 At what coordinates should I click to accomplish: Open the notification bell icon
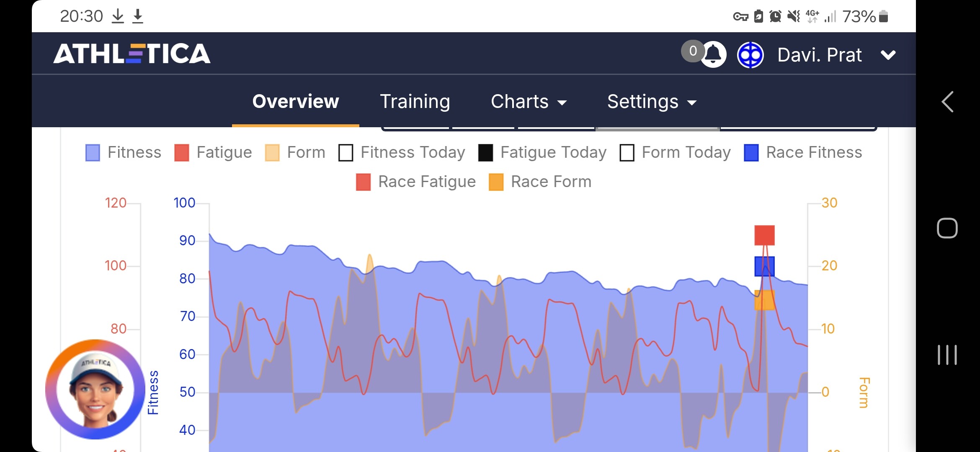click(x=713, y=54)
